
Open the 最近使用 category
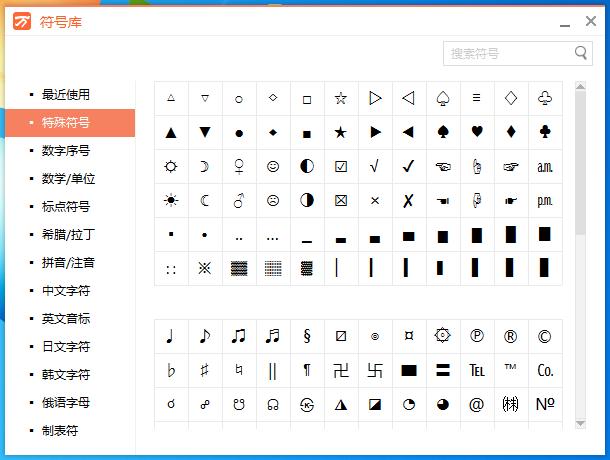coord(66,95)
